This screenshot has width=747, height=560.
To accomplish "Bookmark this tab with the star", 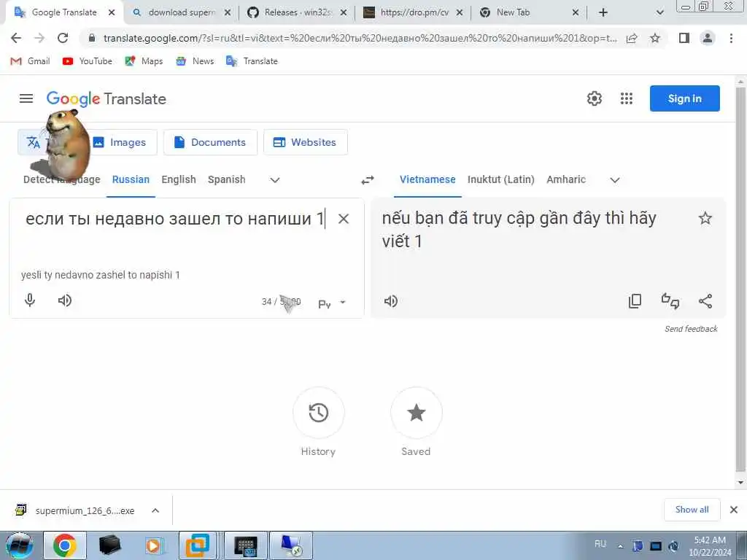I will pyautogui.click(x=655, y=38).
